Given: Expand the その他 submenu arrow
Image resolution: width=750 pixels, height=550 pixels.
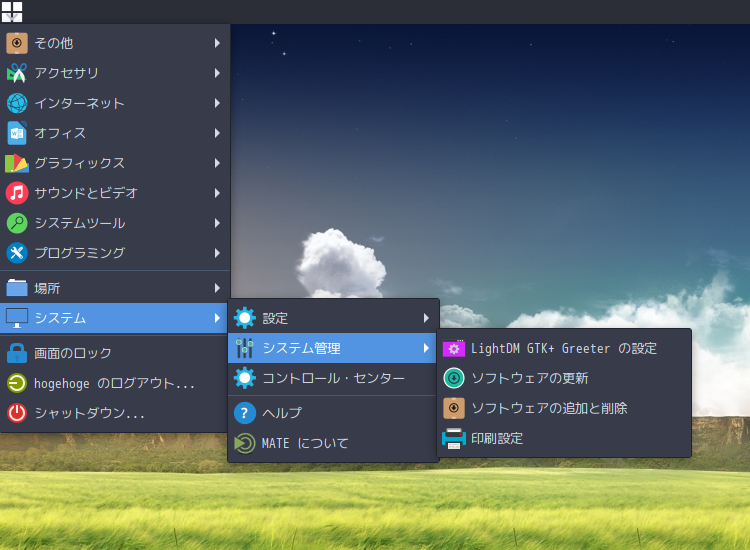Looking at the screenshot, I should 217,43.
